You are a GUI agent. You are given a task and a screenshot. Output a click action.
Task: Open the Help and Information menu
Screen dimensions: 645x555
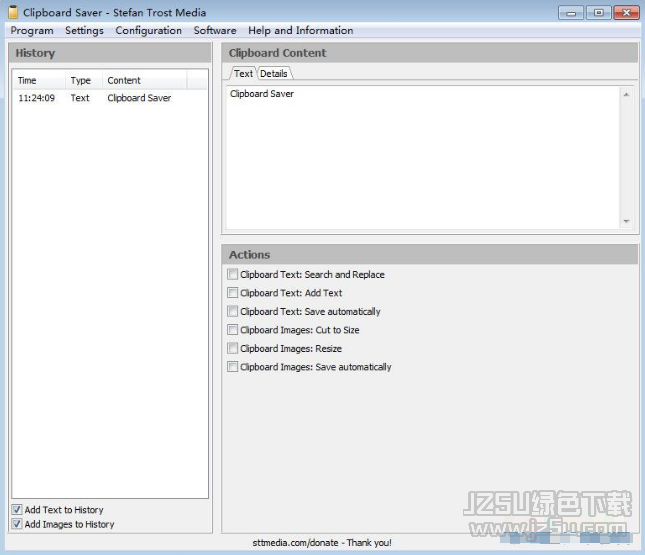click(301, 30)
